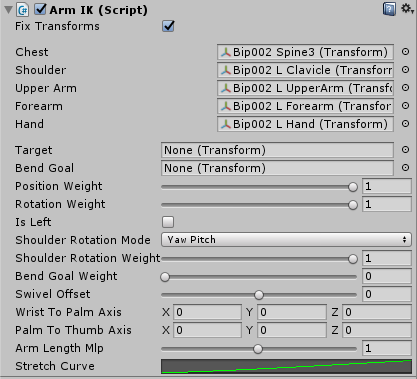
Task: Disable the Arm IK component checkbox
Action: pyautogui.click(x=40, y=9)
